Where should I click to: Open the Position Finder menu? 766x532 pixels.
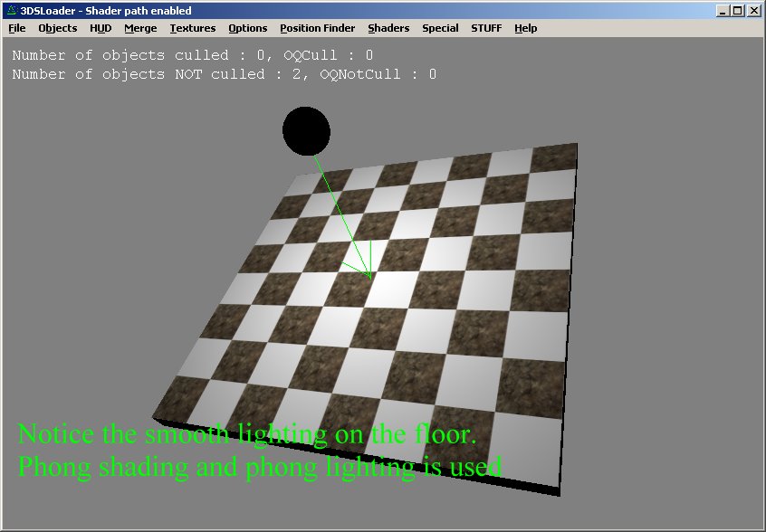coord(318,28)
